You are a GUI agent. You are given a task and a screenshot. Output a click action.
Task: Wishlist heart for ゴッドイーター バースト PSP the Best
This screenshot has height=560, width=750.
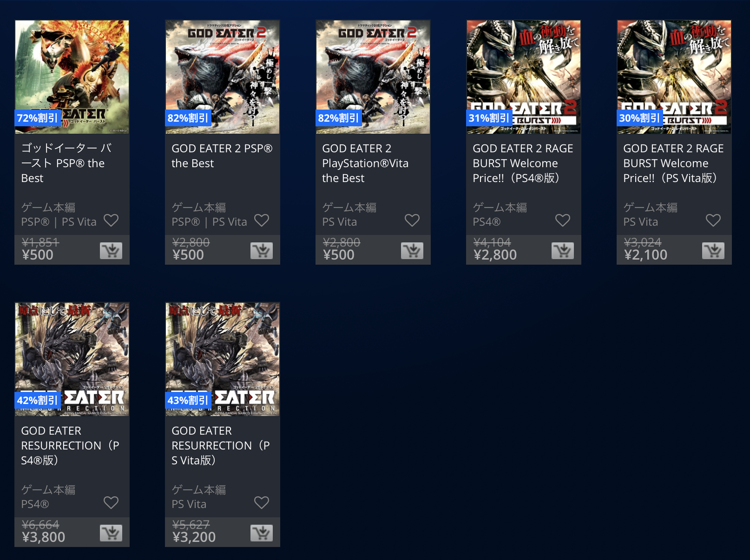111,220
